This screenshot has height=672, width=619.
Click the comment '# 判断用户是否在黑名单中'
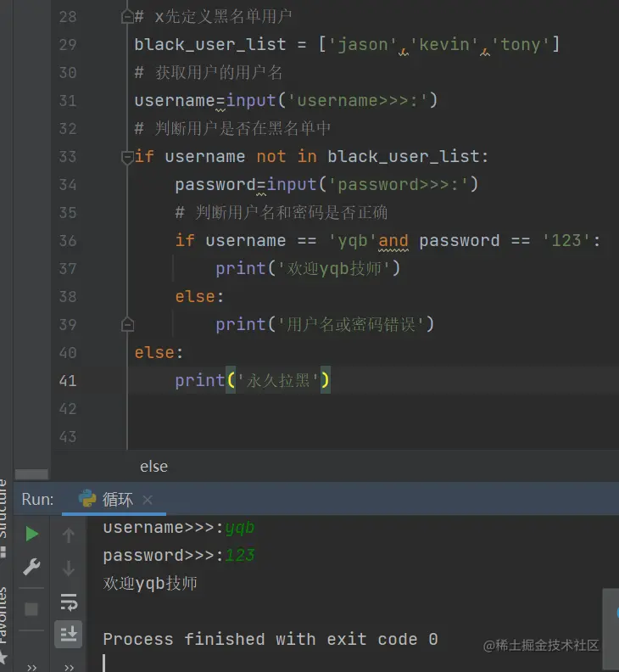[x=232, y=129]
